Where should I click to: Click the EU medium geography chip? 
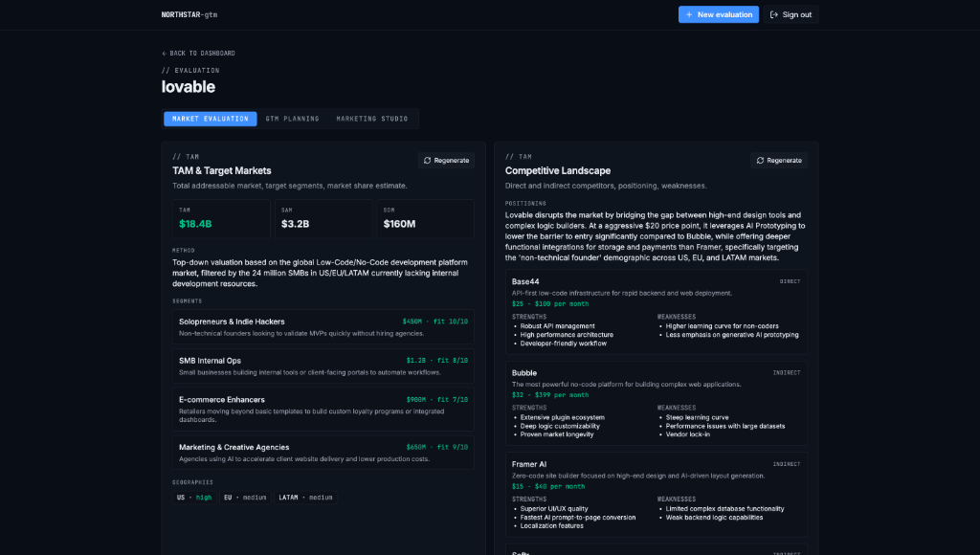pos(245,498)
